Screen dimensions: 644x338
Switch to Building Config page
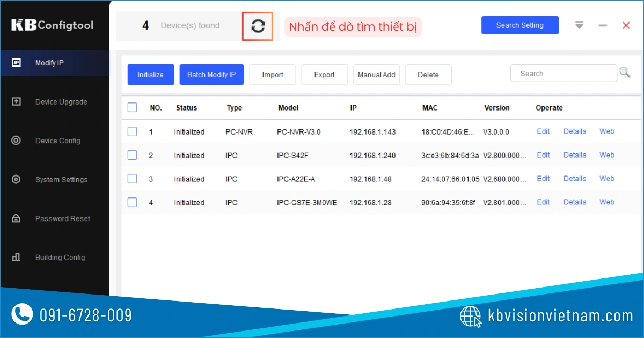point(60,258)
